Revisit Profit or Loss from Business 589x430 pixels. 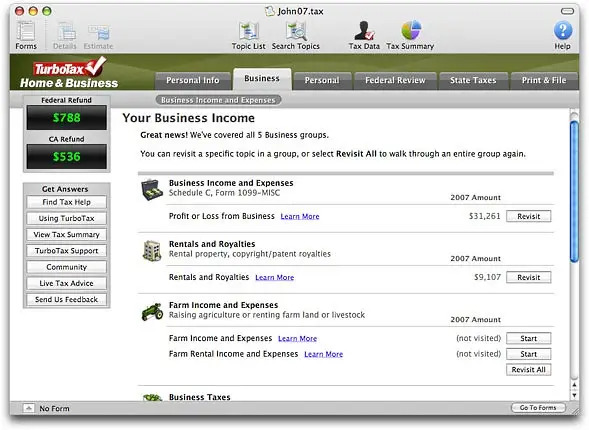tap(529, 216)
